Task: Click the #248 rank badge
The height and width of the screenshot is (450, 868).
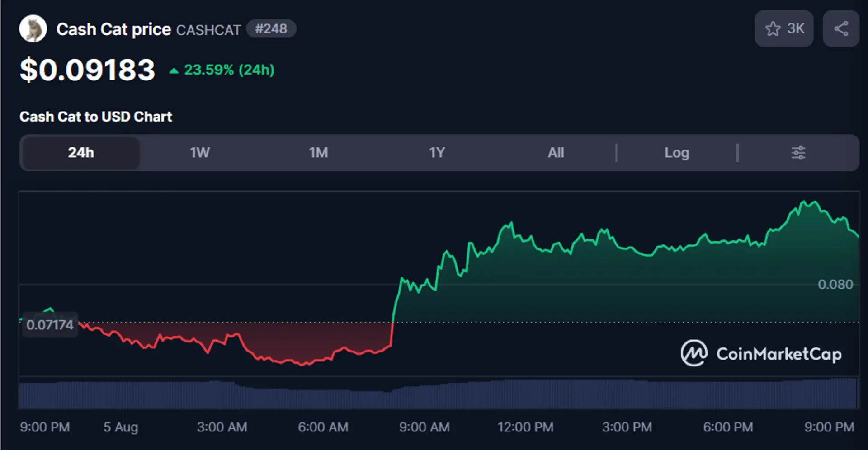Action: [x=271, y=29]
